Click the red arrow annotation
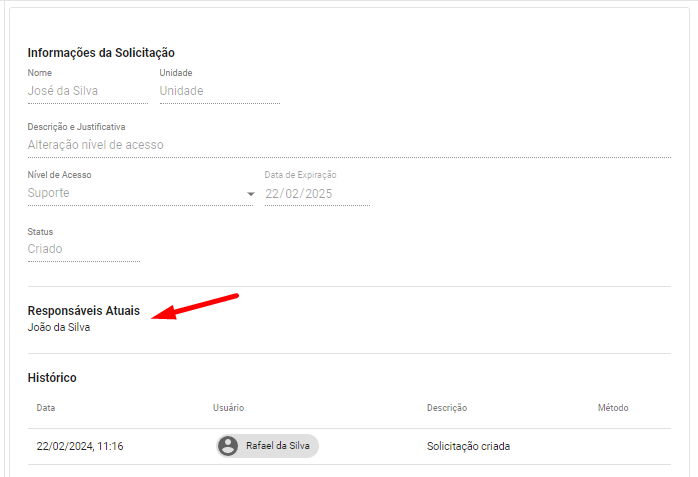 click(195, 306)
